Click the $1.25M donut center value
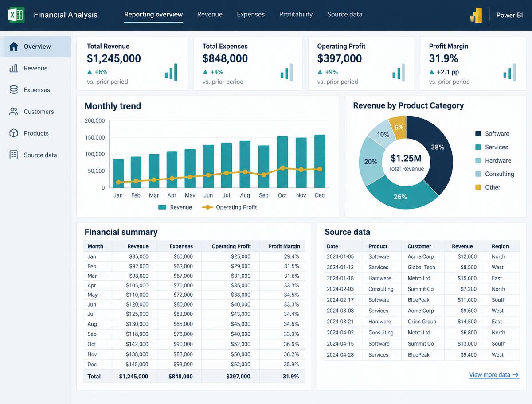The width and height of the screenshot is (532, 404). tap(406, 158)
